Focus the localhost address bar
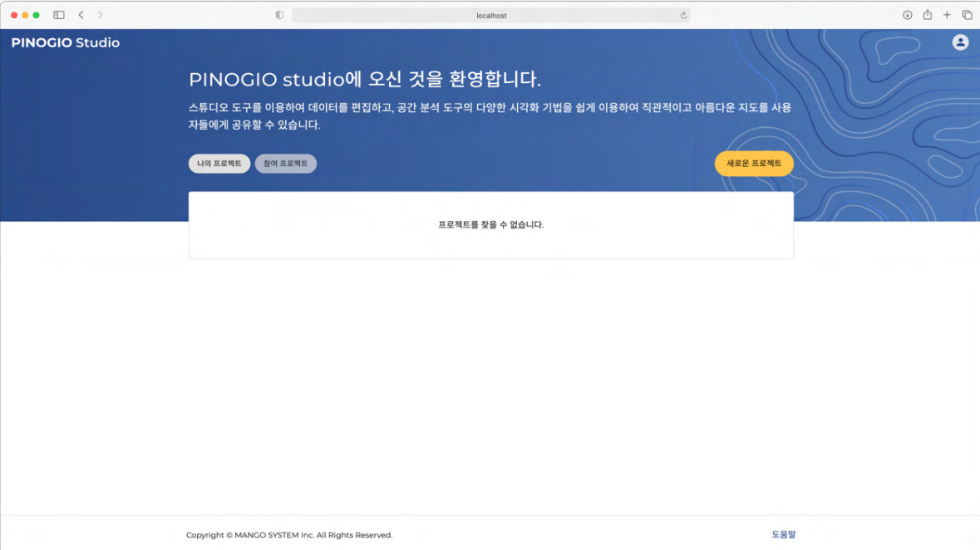This screenshot has width=980, height=550. click(x=490, y=15)
